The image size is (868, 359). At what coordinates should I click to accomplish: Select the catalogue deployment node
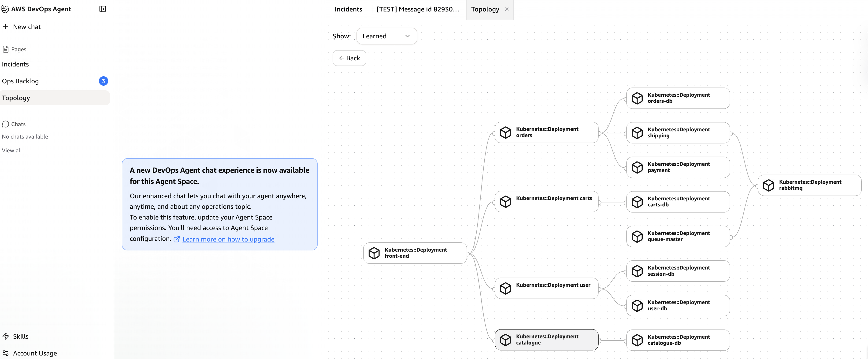tap(546, 340)
